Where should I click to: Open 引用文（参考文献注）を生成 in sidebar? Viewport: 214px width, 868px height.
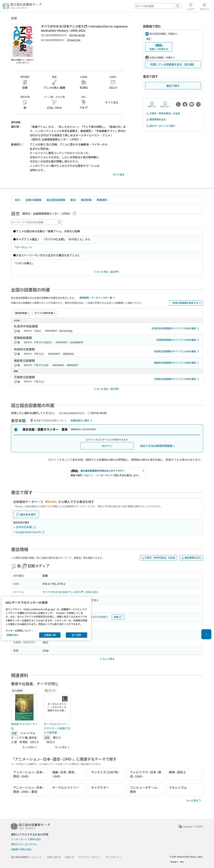[x=163, y=113]
